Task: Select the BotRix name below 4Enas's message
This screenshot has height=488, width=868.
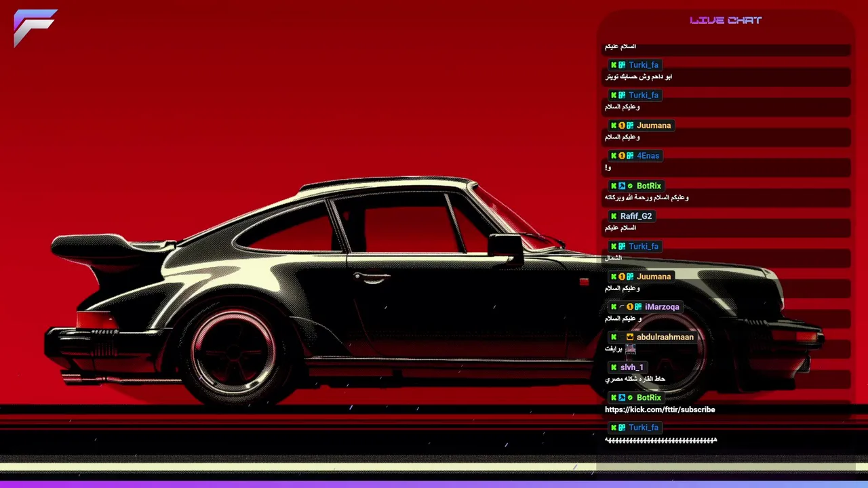Action: tap(649, 186)
